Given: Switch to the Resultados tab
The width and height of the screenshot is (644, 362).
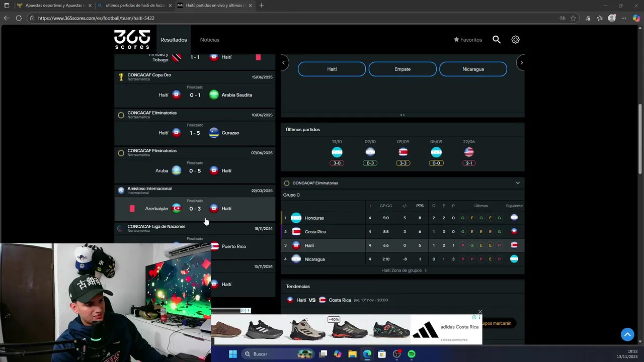Looking at the screenshot, I should coord(174,40).
